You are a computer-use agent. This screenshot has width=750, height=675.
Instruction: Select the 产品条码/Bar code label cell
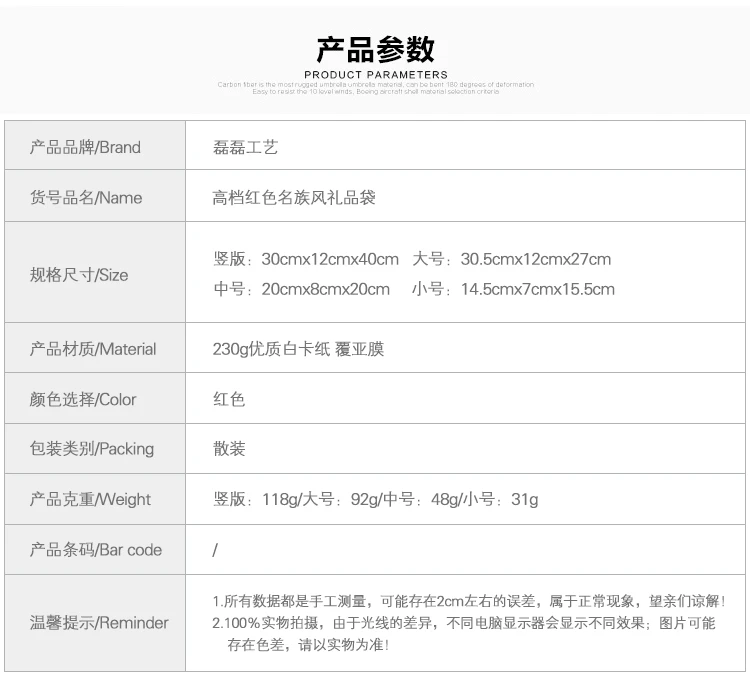(96, 549)
